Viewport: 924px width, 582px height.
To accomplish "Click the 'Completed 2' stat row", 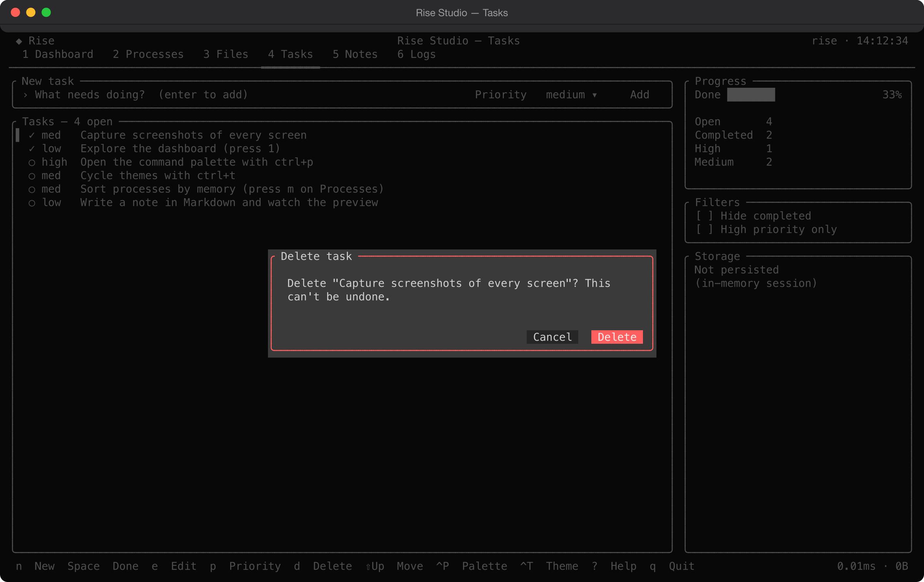I will (x=733, y=135).
